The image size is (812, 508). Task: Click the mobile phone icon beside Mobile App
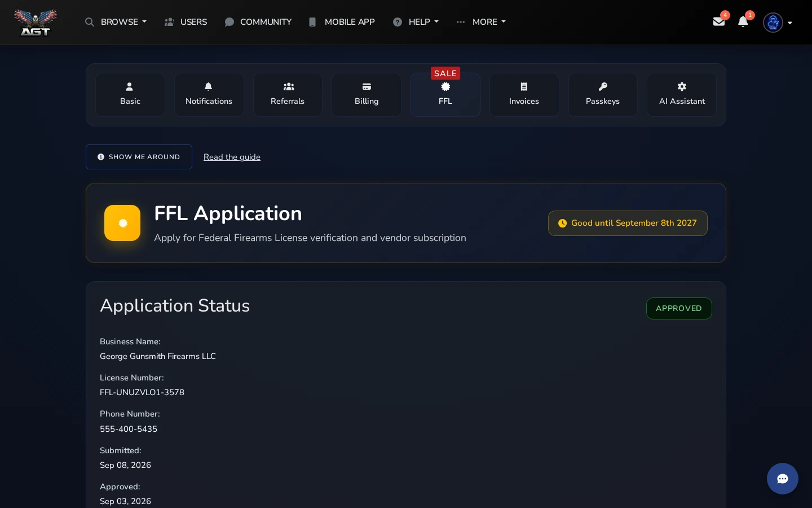pos(312,22)
